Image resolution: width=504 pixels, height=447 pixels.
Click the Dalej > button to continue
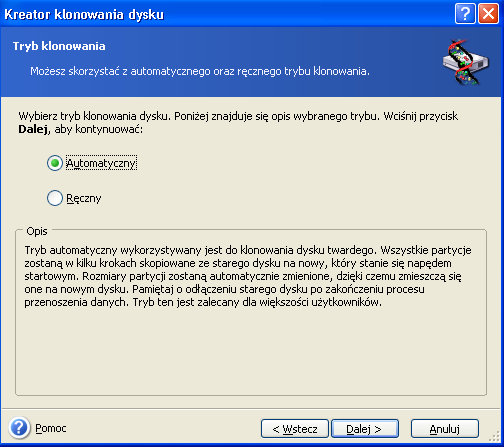[x=365, y=429]
